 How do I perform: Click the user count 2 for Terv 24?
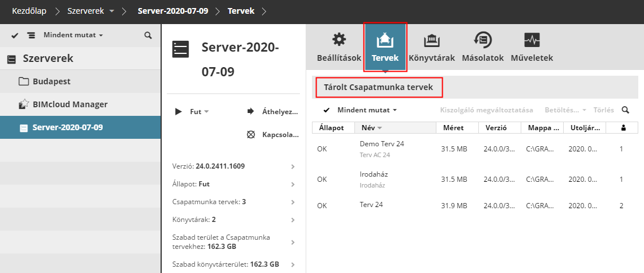point(622,206)
